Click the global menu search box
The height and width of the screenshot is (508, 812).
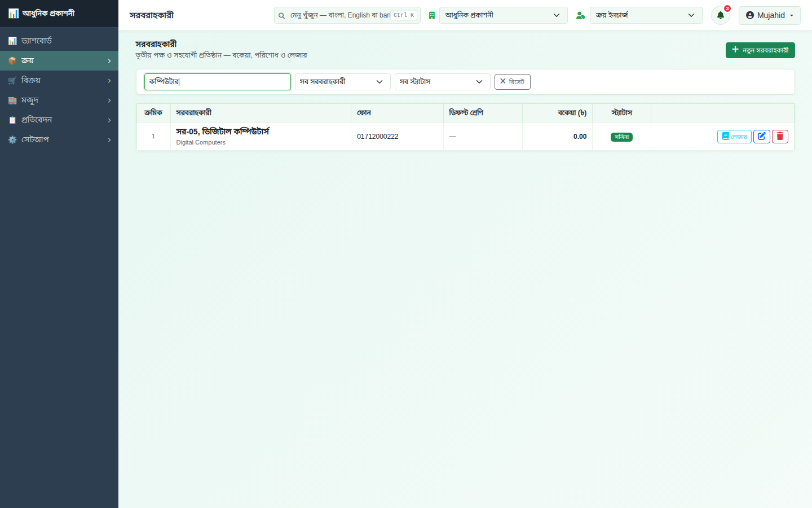347,15
